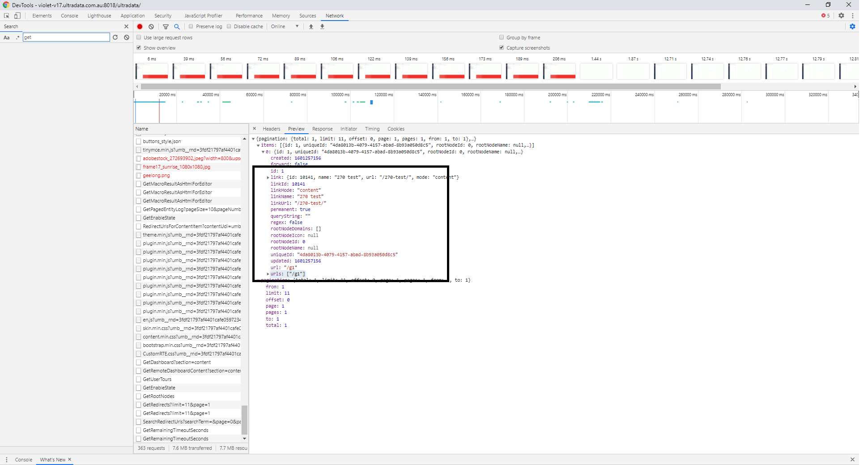
Task: Switch to Console tab
Action: pyautogui.click(x=69, y=16)
